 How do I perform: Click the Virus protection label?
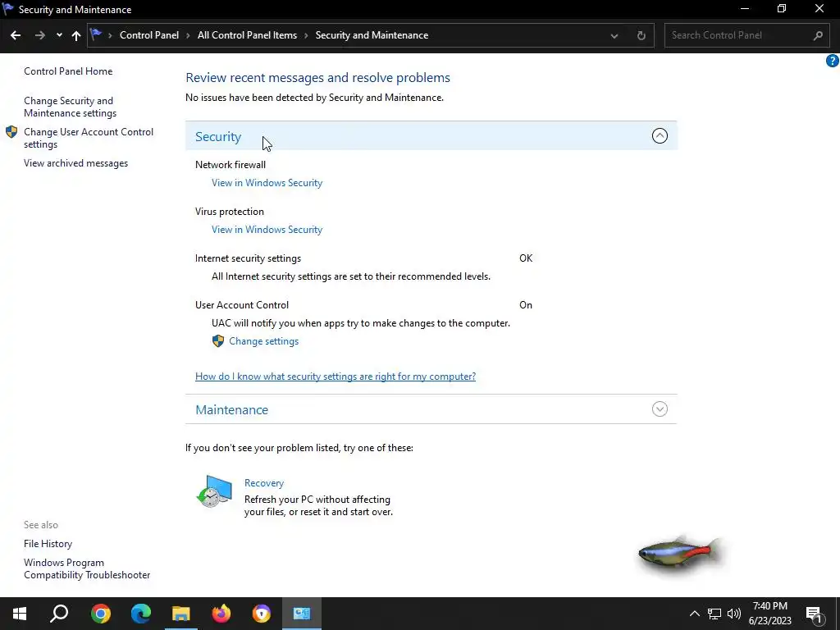(230, 212)
